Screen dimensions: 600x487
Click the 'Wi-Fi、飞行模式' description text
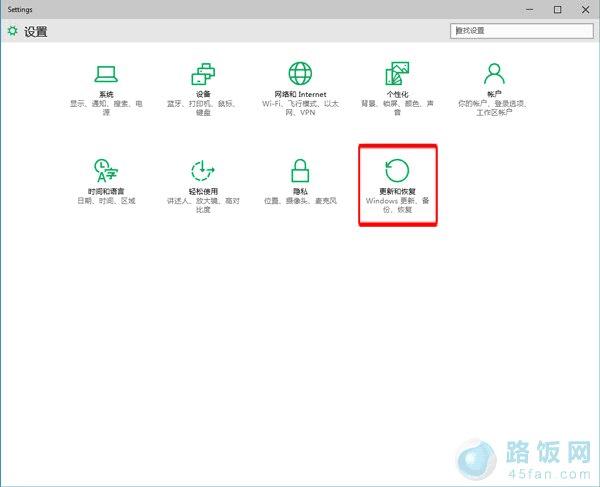[300, 108]
